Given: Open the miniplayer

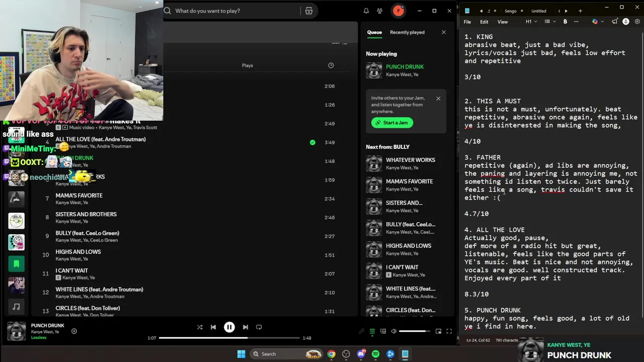Looking at the screenshot, I should coord(438,331).
